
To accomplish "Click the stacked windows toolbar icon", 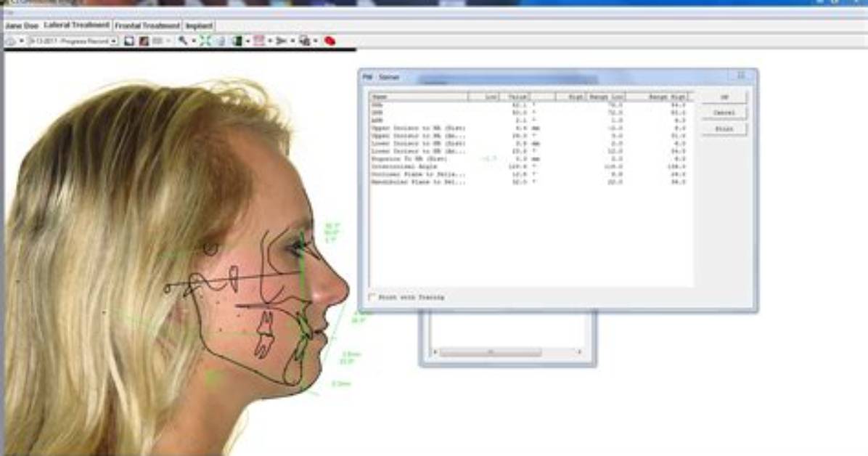I will point(305,41).
